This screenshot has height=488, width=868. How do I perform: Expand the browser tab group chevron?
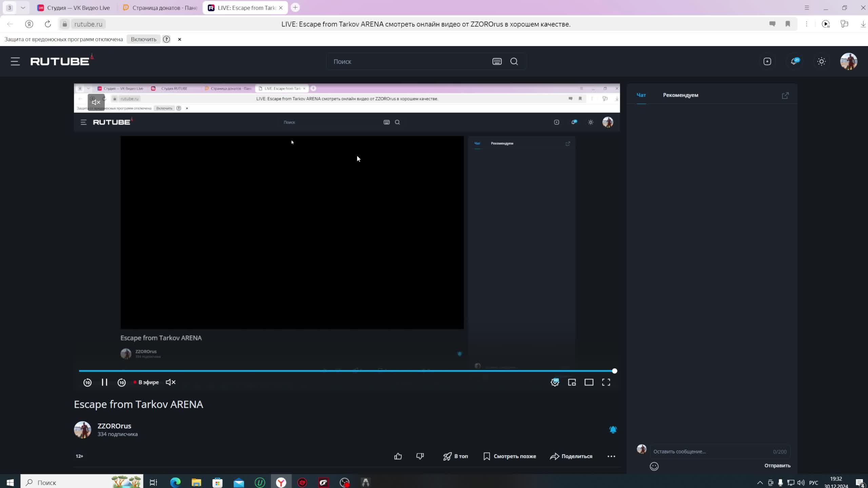pos(23,7)
